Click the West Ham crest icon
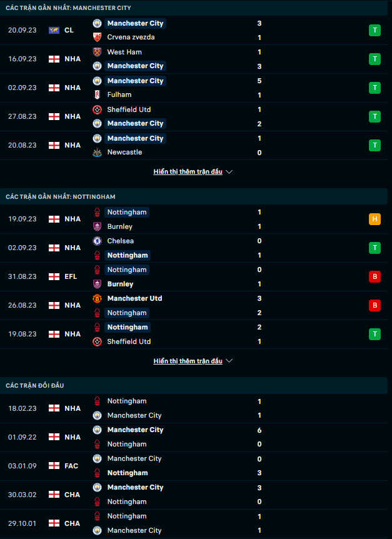 [x=96, y=52]
